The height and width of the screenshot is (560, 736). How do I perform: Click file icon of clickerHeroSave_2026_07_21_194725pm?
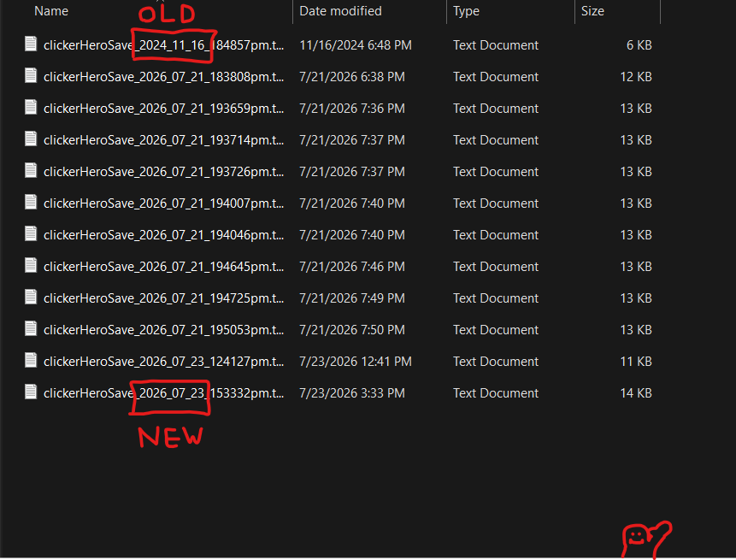[x=31, y=298]
